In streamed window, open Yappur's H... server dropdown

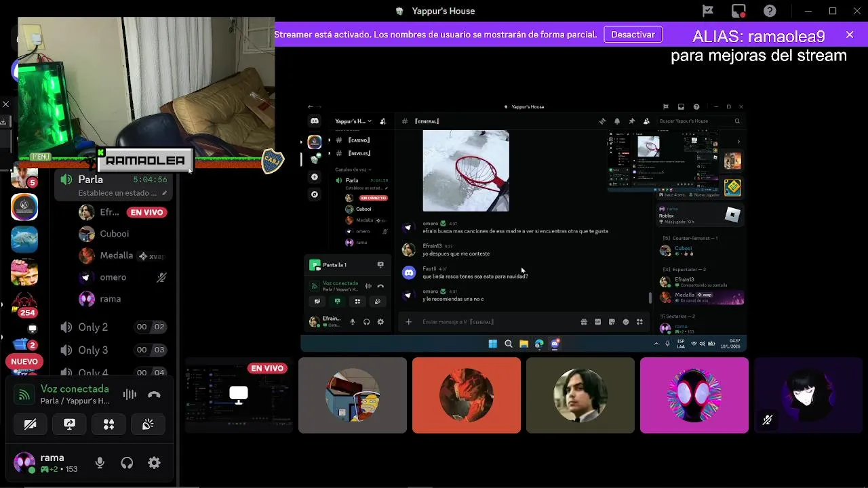click(x=353, y=121)
